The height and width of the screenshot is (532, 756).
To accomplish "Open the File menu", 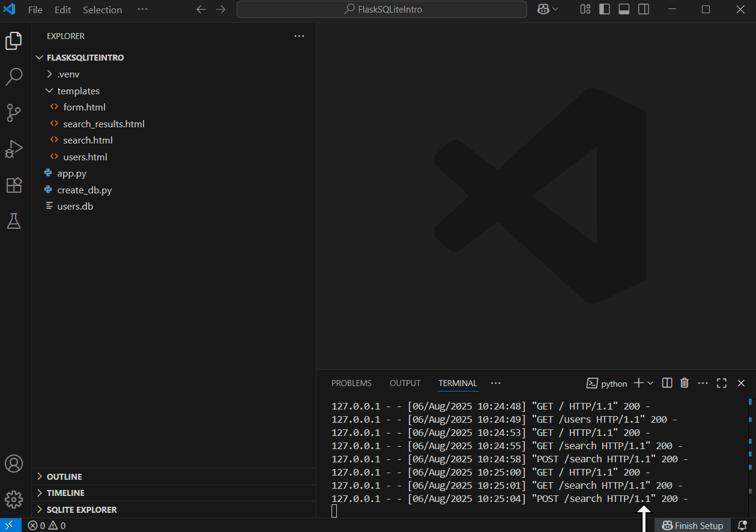I will coord(35,10).
